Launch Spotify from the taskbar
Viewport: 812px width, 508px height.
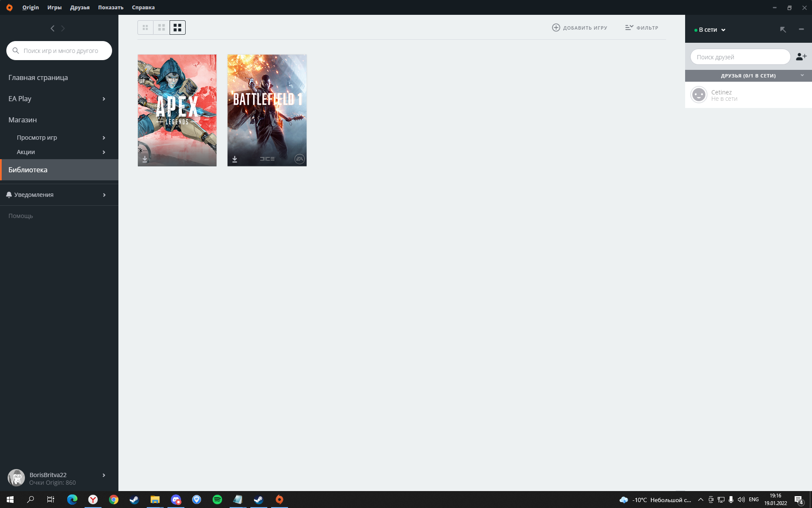[x=217, y=500]
